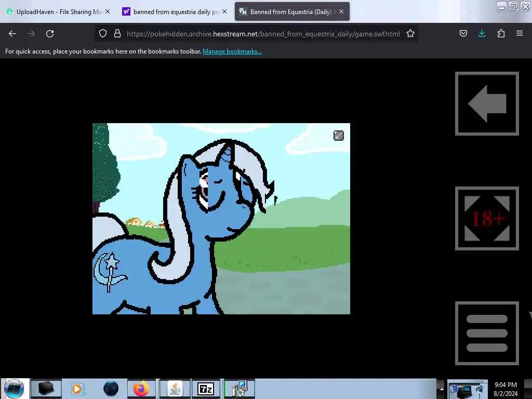Open the Pocket save icon
532x399 pixels.
(463, 33)
